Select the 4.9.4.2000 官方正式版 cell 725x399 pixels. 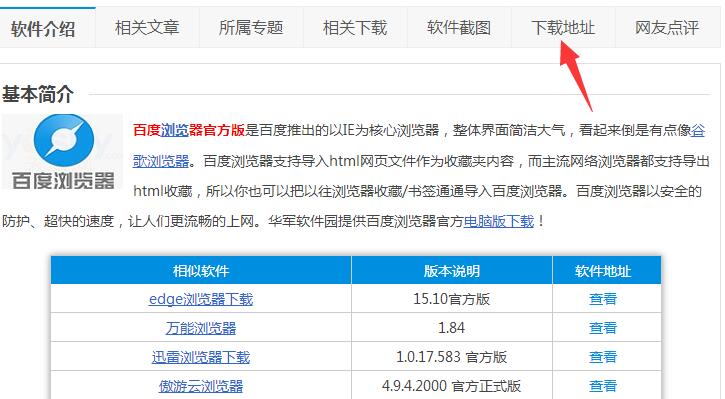tap(451, 386)
